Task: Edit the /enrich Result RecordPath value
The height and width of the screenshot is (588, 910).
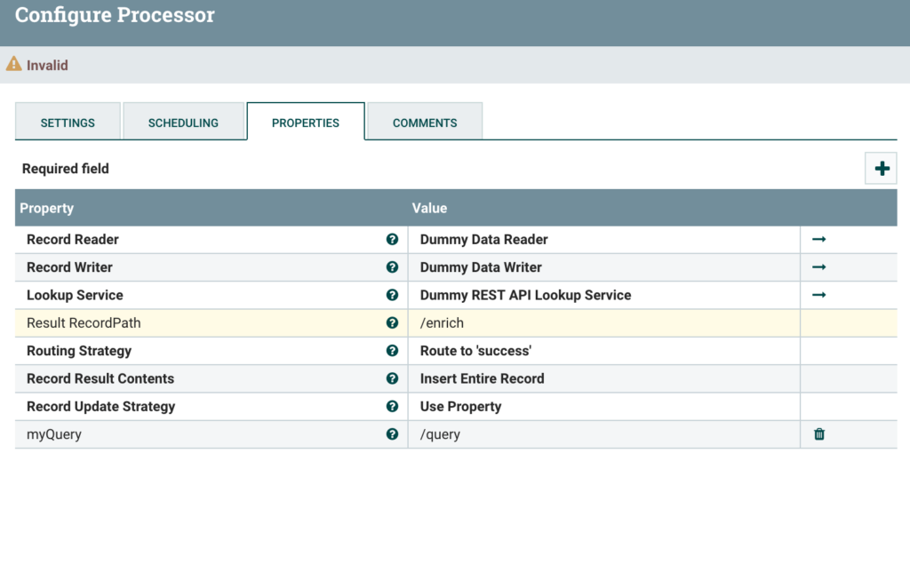Action: click(442, 323)
